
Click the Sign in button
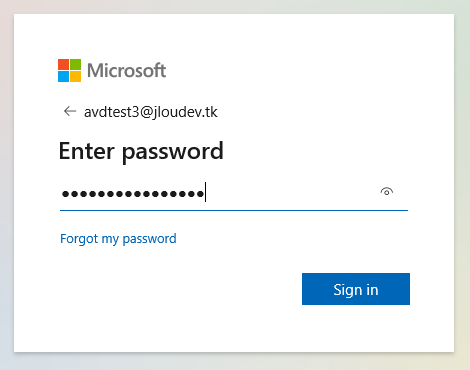click(356, 289)
